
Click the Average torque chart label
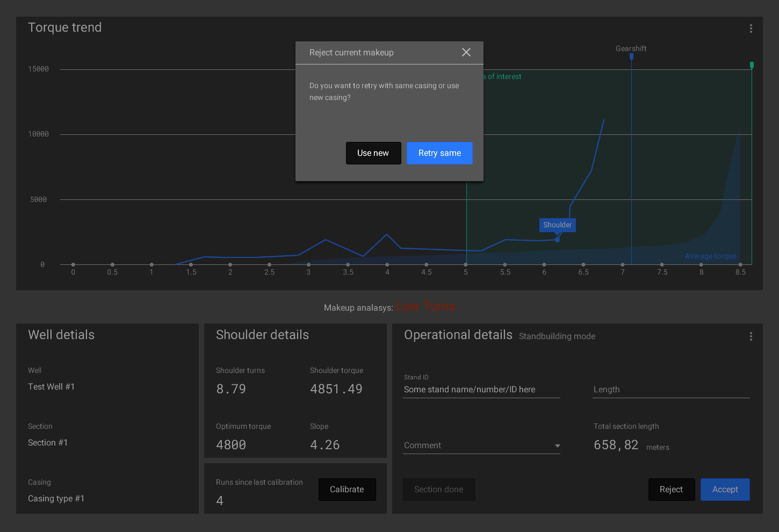pos(711,256)
